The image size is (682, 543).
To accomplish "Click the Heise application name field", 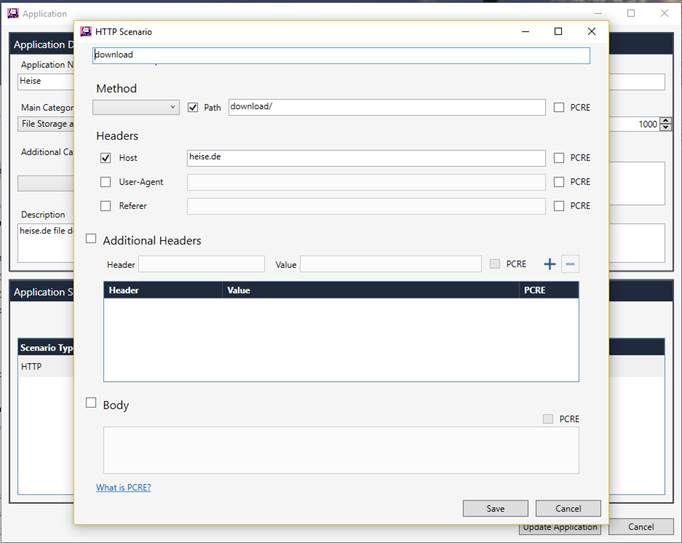I will pyautogui.click(x=46, y=81).
